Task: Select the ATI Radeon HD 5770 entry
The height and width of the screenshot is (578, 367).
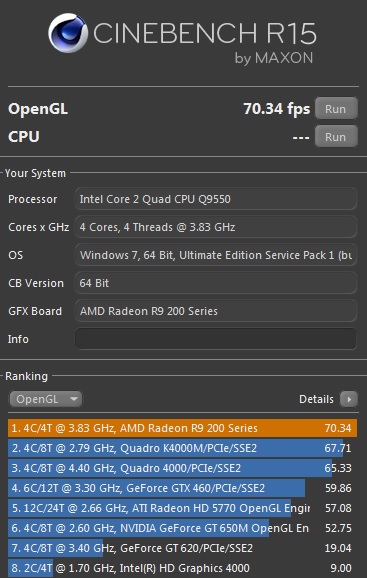Action: click(x=182, y=508)
